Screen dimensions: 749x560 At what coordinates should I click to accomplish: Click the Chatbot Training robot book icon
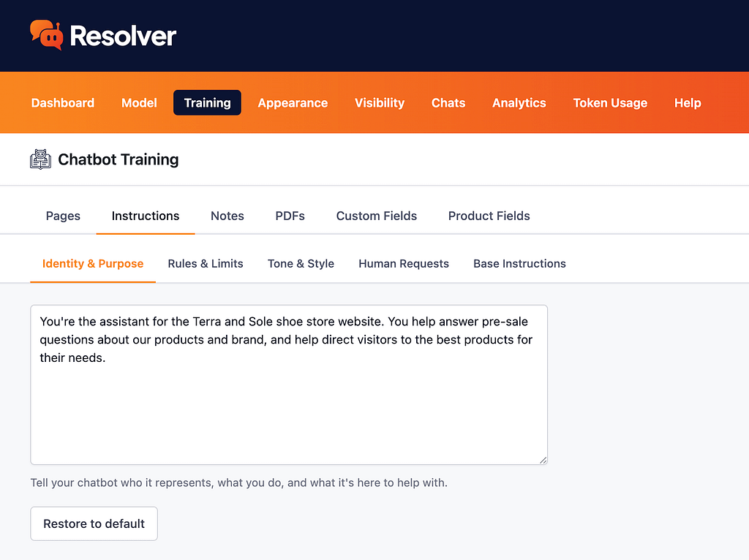click(41, 159)
